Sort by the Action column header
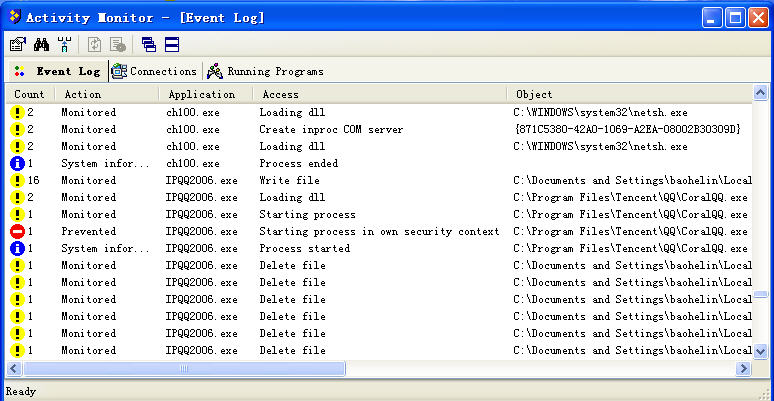The image size is (774, 401). point(106,94)
